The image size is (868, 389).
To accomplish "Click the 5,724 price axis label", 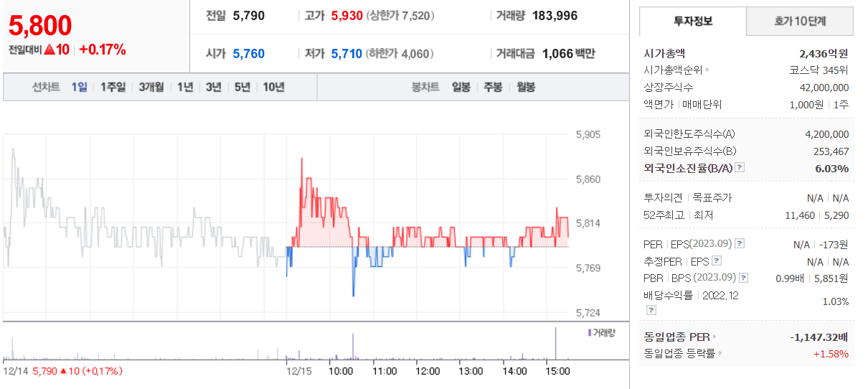I will (588, 313).
